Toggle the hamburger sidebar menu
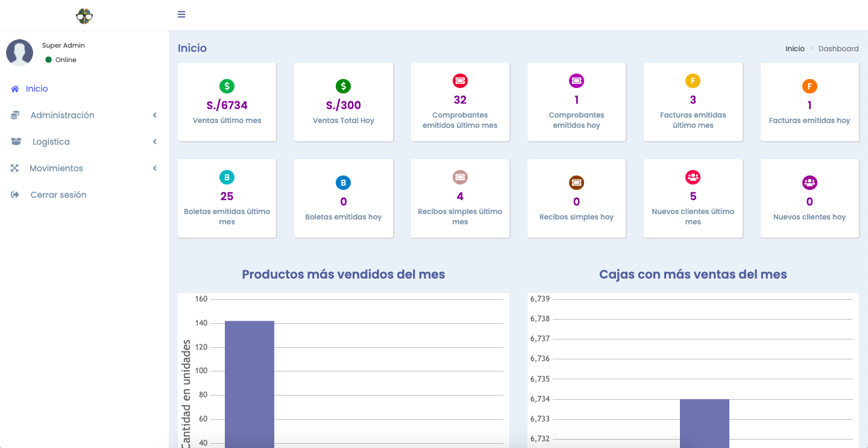This screenshot has height=448, width=868. pyautogui.click(x=181, y=14)
